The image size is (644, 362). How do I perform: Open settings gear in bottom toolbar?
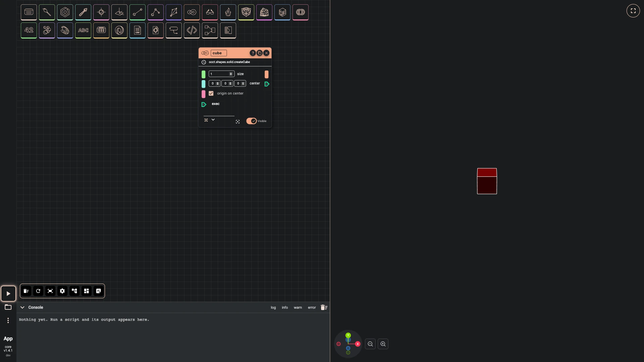coord(62,291)
